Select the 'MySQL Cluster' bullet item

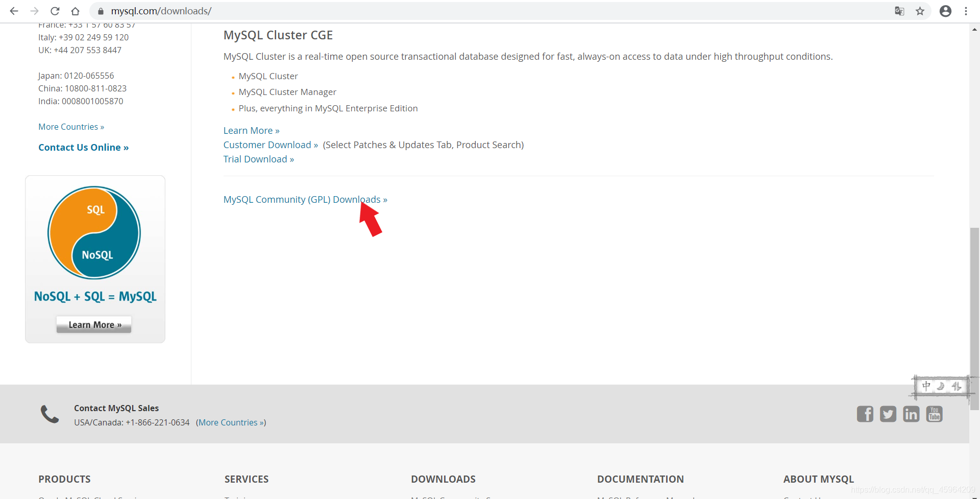tap(268, 76)
